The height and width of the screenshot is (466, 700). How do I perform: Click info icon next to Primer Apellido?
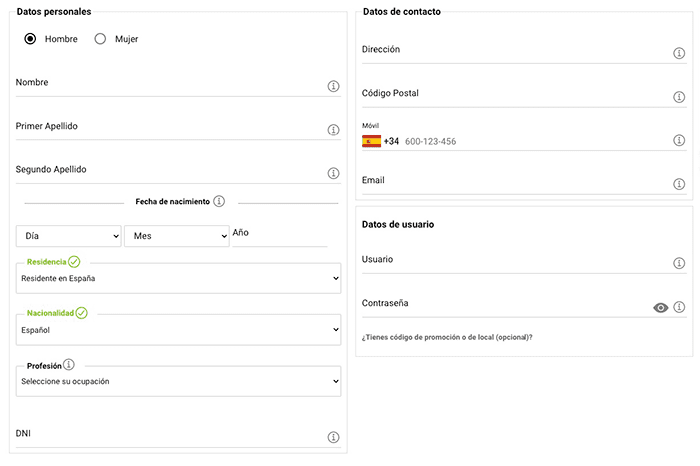[x=334, y=130]
